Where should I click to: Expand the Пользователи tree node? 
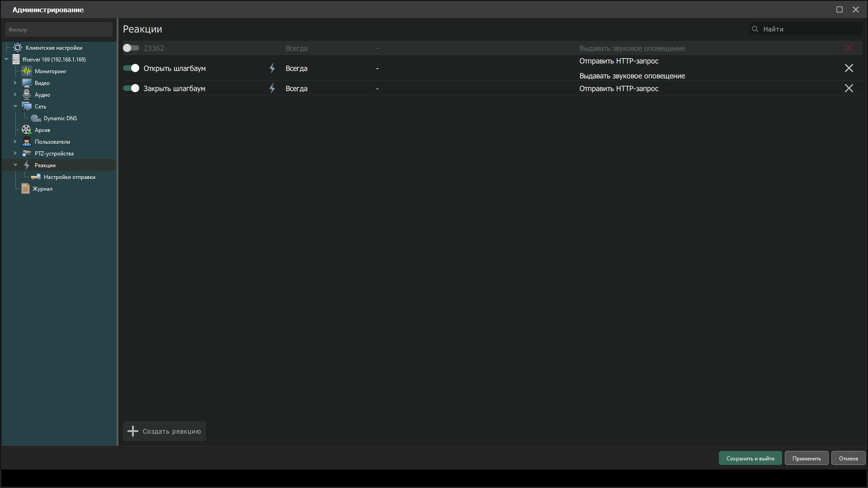click(x=15, y=142)
